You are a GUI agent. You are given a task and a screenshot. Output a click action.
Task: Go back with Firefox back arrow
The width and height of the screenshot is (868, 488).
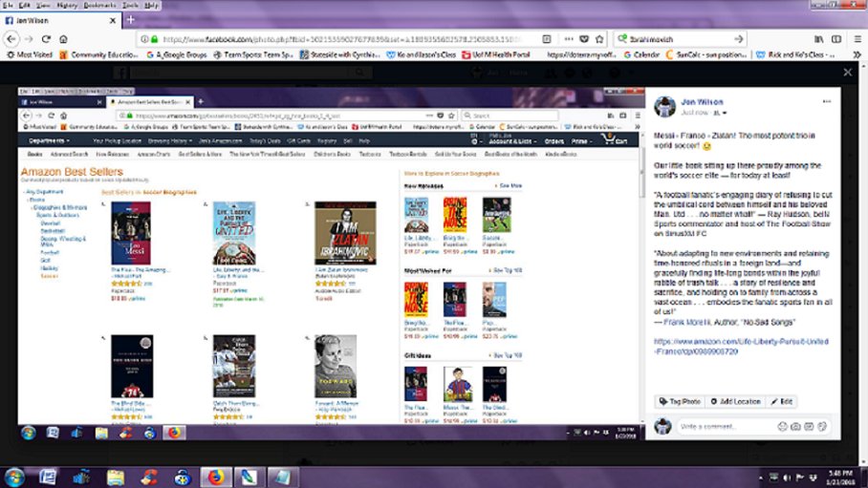[x=11, y=39]
